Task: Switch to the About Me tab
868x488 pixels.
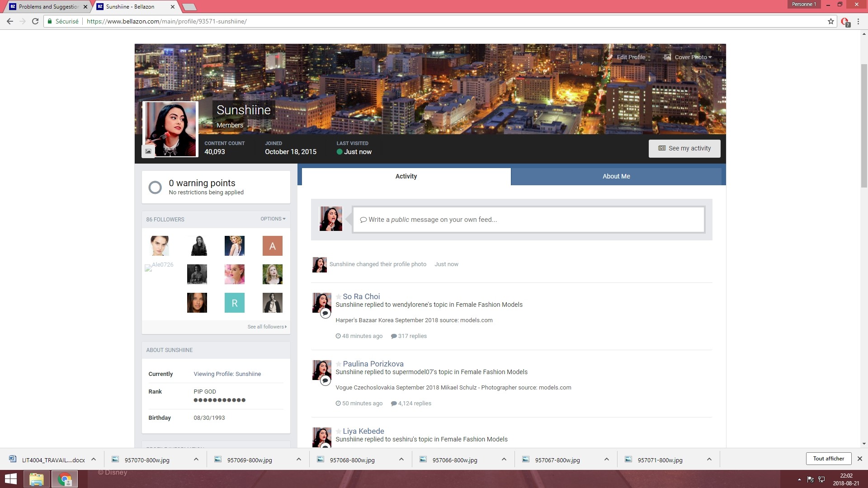Action: (616, 176)
